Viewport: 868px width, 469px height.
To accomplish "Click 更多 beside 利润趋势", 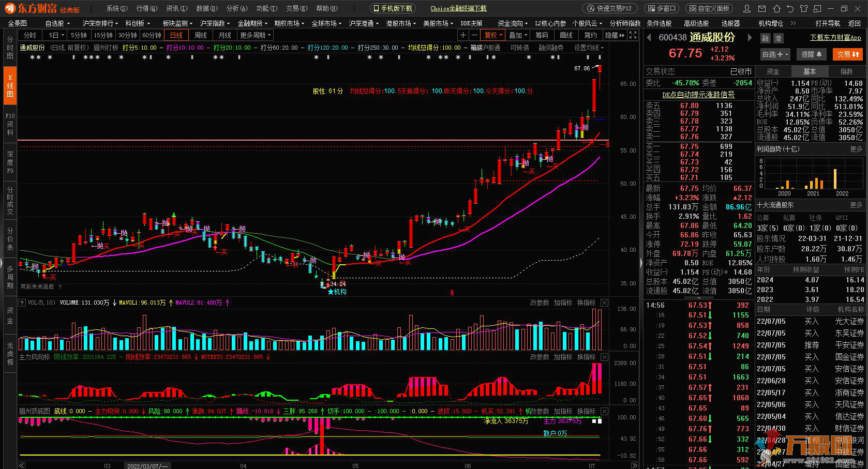I will click(x=856, y=149).
